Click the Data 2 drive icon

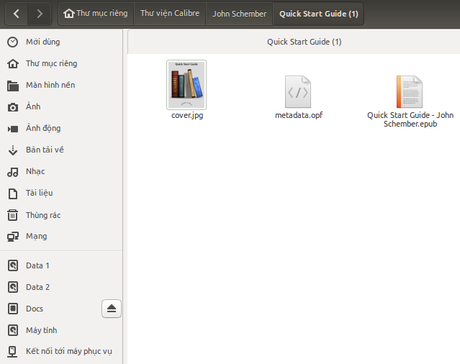coord(13,287)
